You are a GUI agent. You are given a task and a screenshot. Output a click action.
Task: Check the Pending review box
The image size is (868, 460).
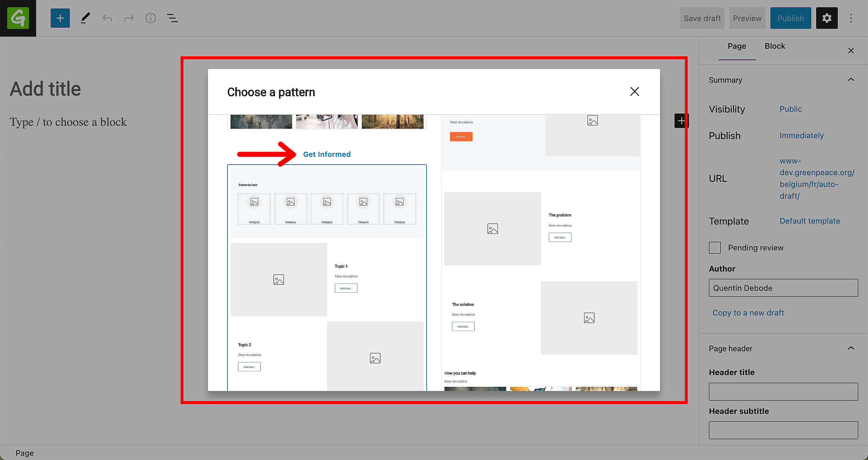click(715, 248)
